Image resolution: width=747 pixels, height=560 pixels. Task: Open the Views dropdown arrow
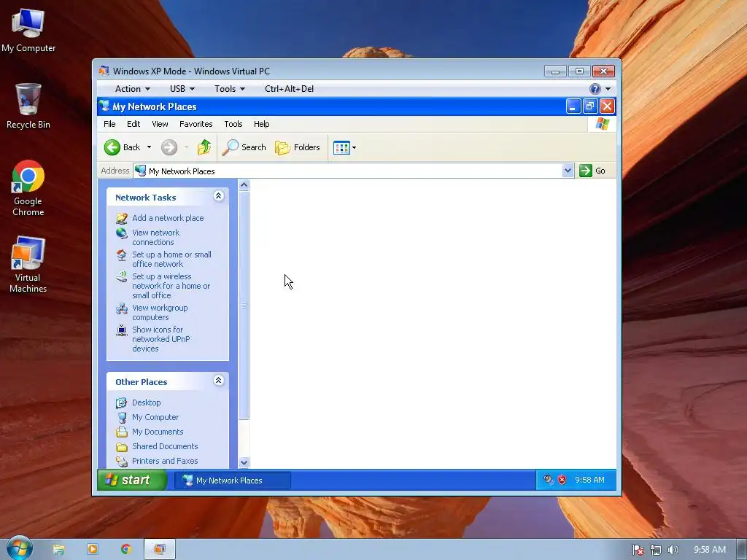coord(354,147)
